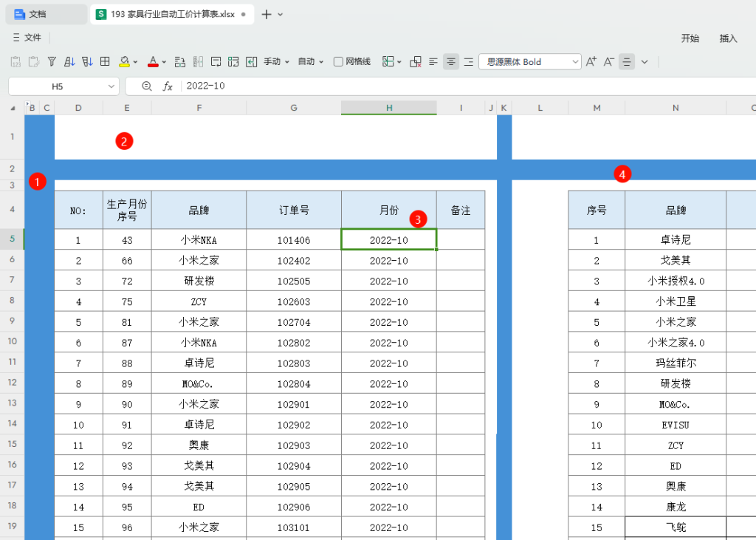The width and height of the screenshot is (756, 540).
Task: Open the name box dropdown arrow
Action: [x=111, y=86]
